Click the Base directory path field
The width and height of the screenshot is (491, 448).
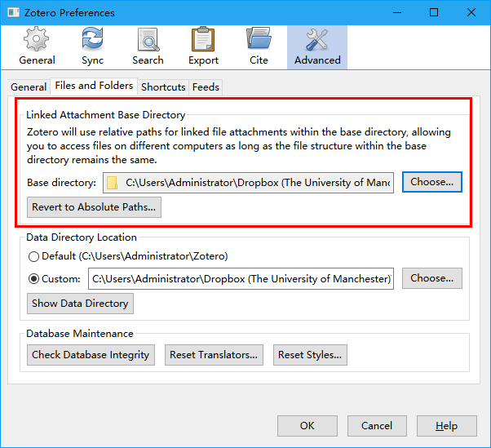tap(248, 183)
